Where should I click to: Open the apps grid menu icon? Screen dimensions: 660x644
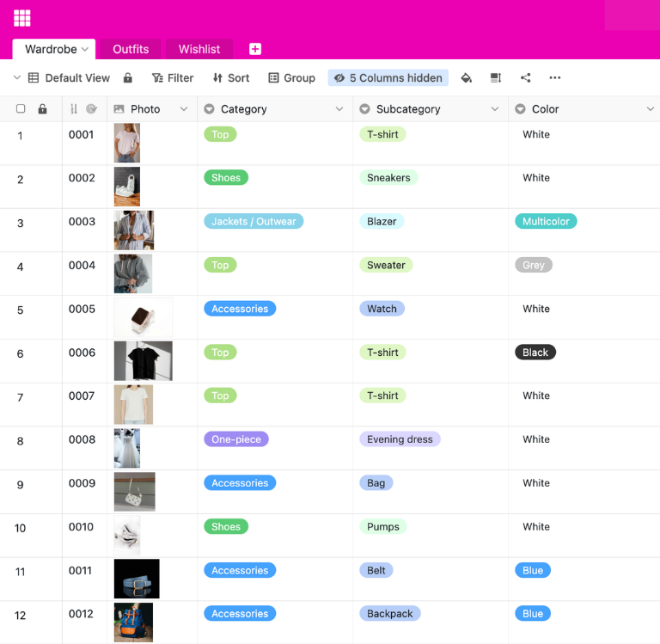tap(21, 18)
